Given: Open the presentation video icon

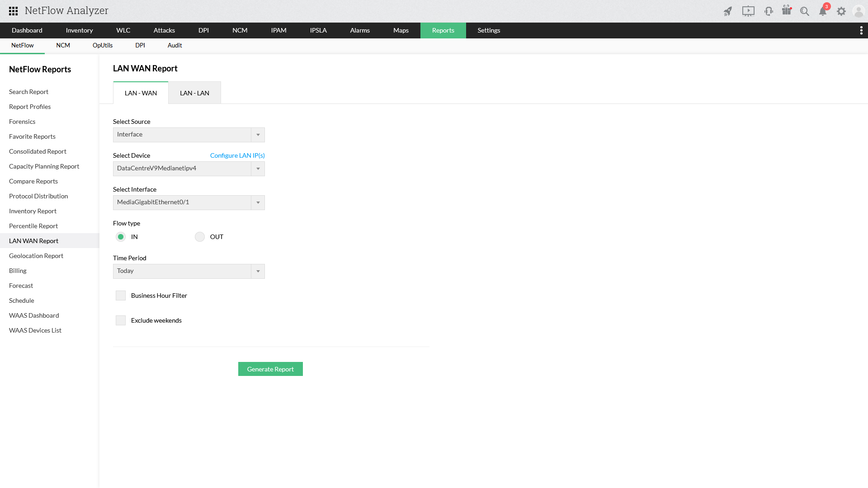Looking at the screenshot, I should [x=748, y=11].
